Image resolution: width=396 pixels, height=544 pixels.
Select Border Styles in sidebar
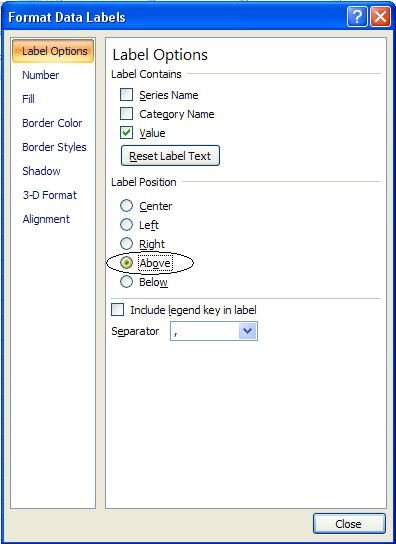(54, 147)
